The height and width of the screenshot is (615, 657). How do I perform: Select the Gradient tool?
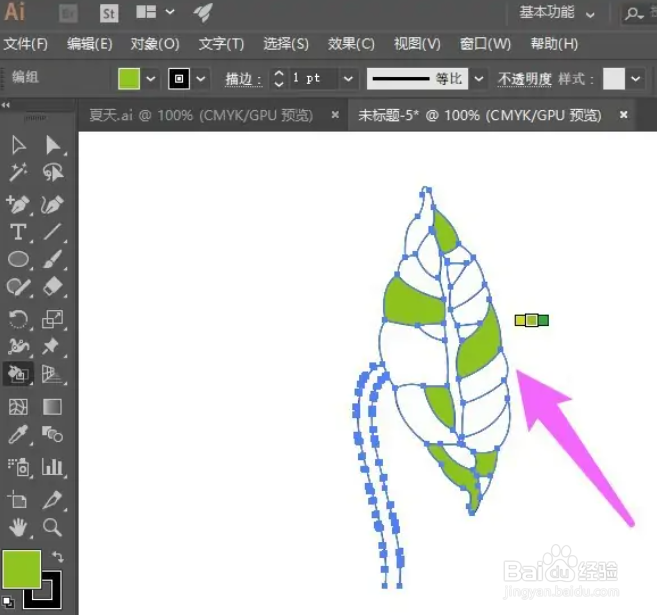[52, 406]
